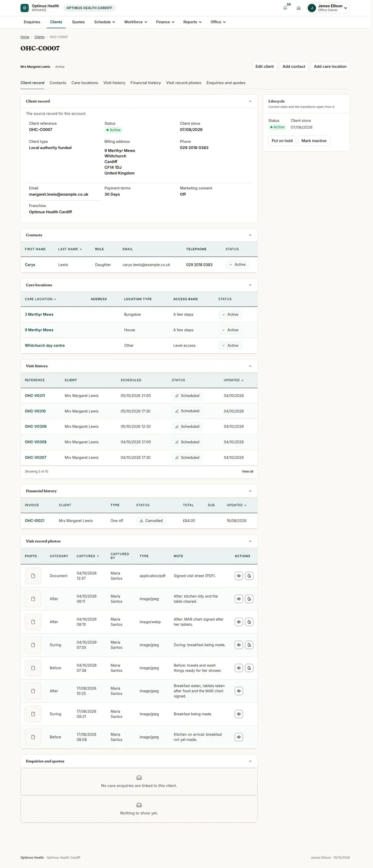
Task: View the During breakfast being made photo
Action: tap(239, 645)
